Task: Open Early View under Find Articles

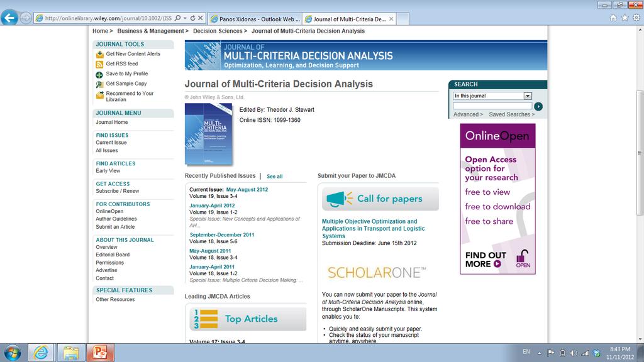Action: (x=108, y=171)
